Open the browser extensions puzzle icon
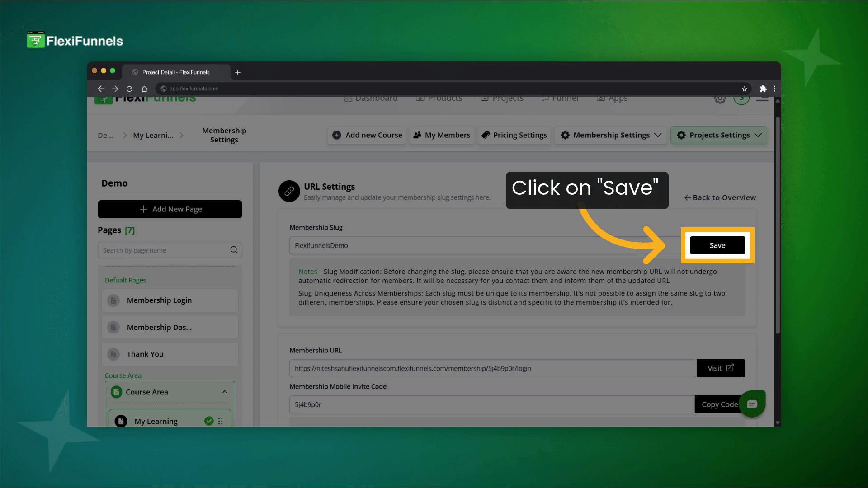 763,89
